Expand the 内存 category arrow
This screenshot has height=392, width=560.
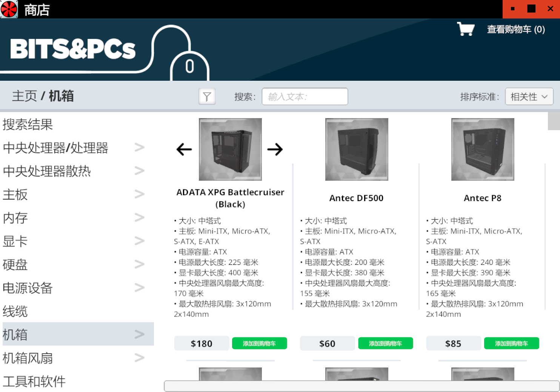pos(140,218)
